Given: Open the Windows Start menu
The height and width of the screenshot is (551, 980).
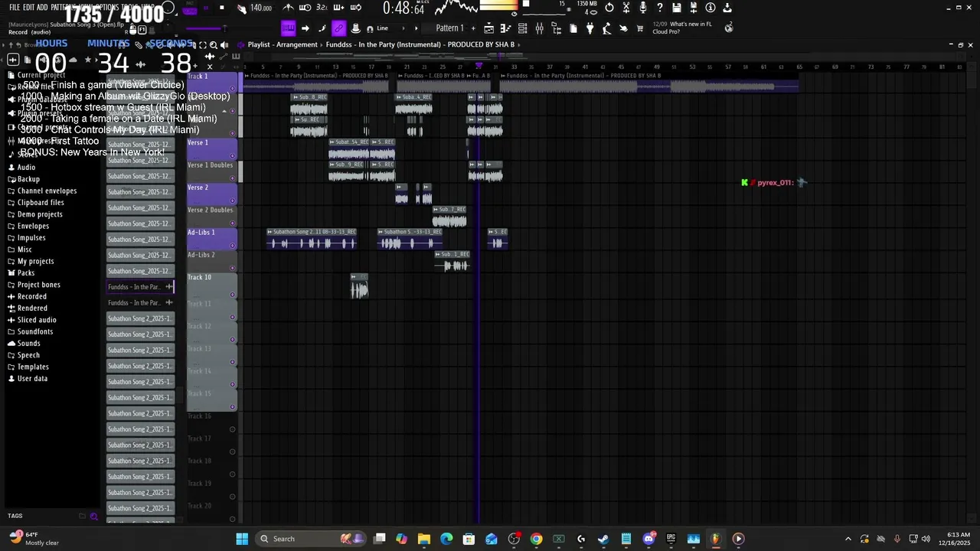Looking at the screenshot, I should pos(242,539).
